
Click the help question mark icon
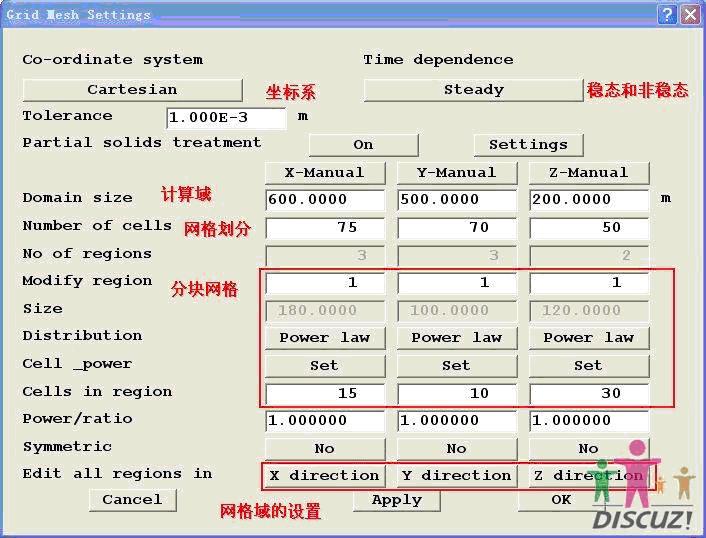[x=667, y=14]
